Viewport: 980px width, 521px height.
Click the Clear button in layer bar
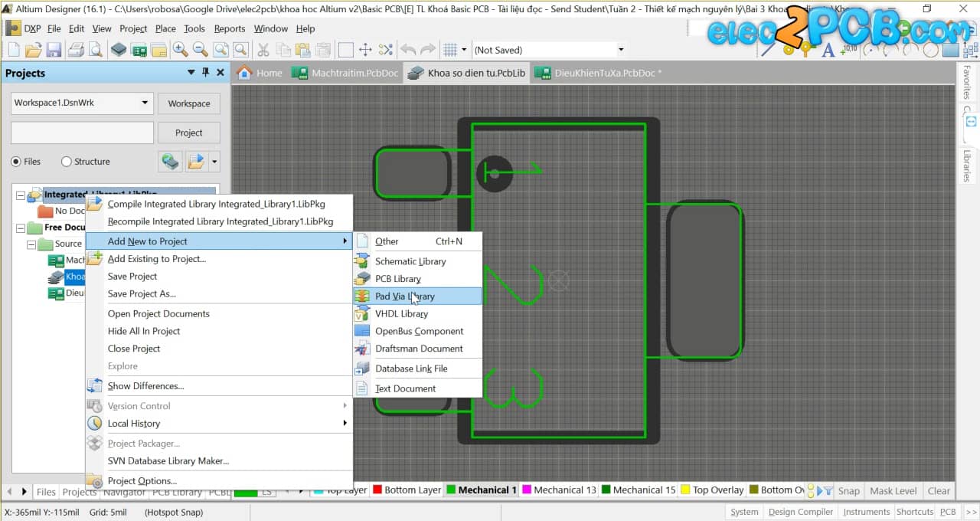coord(939,490)
